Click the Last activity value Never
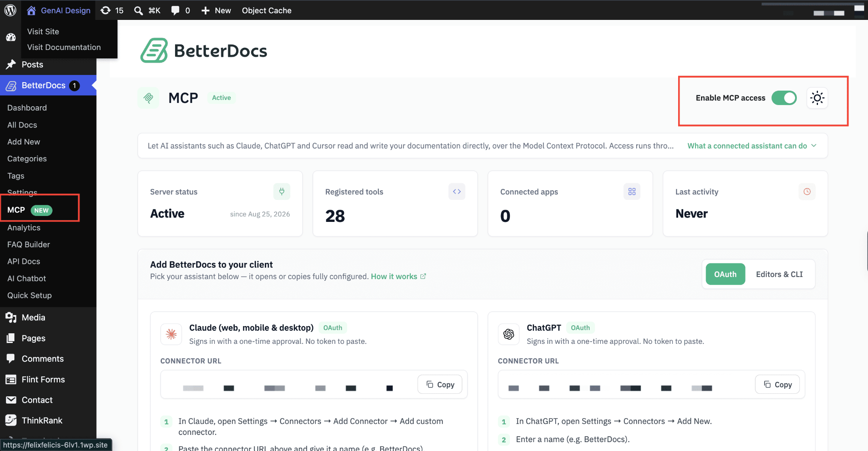Viewport: 868px width, 451px height. (692, 214)
